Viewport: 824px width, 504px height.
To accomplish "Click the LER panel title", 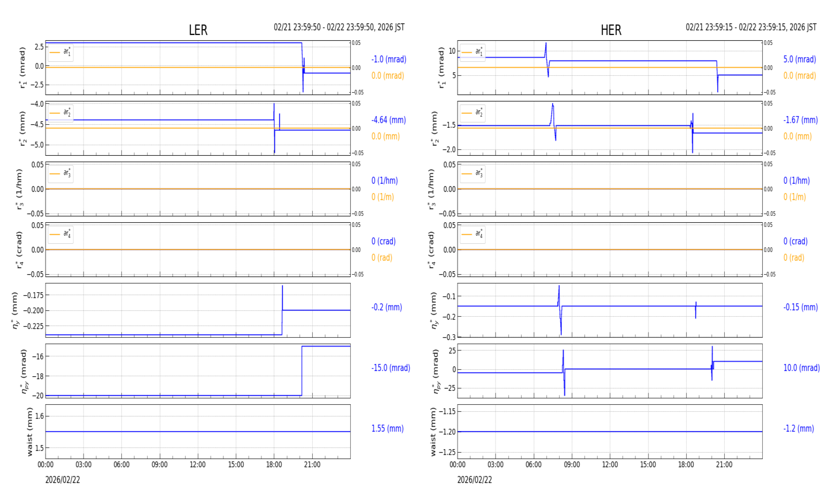I will coord(198,30).
